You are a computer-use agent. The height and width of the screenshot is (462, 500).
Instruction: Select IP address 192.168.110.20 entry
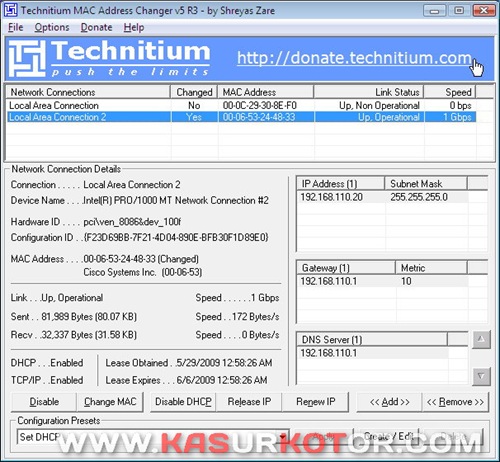[x=331, y=197]
